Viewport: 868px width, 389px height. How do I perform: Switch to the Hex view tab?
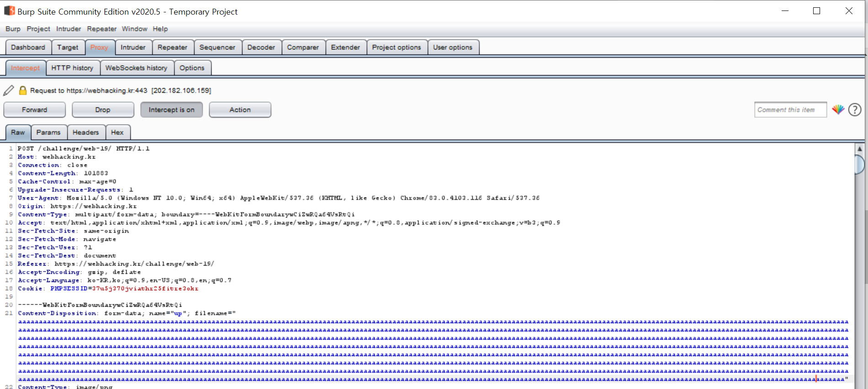(117, 132)
